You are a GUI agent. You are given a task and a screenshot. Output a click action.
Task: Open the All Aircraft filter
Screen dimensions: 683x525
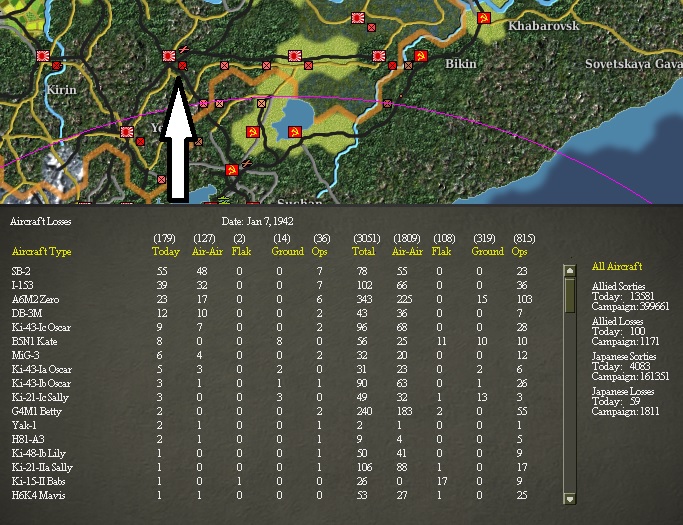(x=617, y=266)
